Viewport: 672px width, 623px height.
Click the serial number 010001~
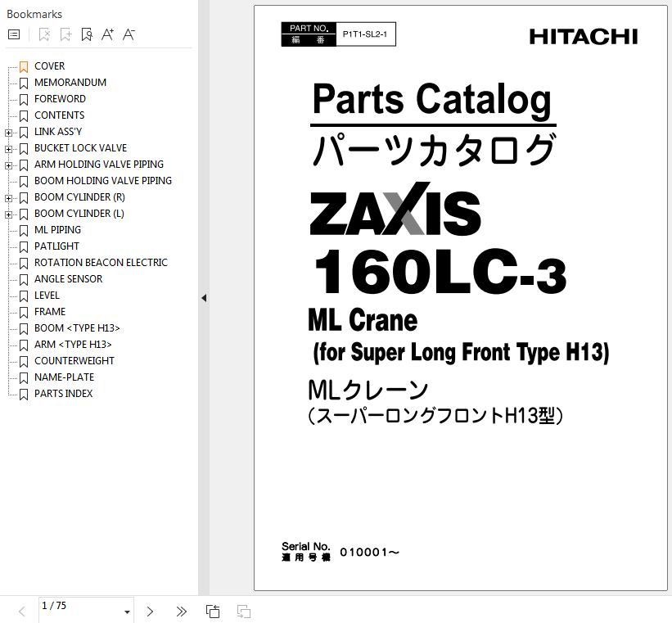click(x=369, y=553)
